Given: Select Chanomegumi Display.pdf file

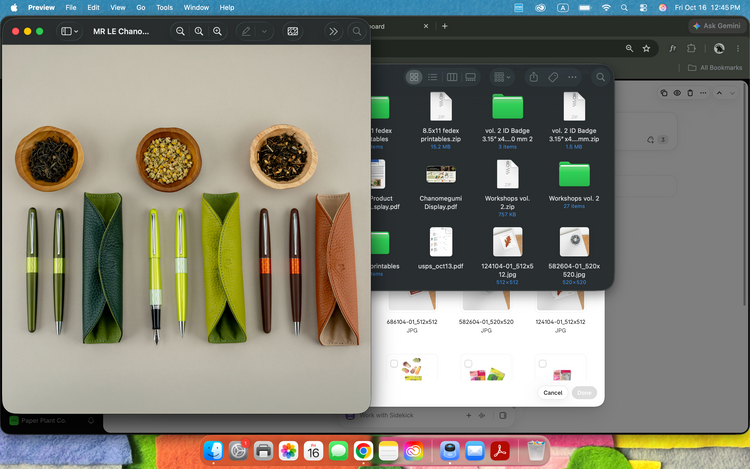Looking at the screenshot, I should [x=441, y=186].
